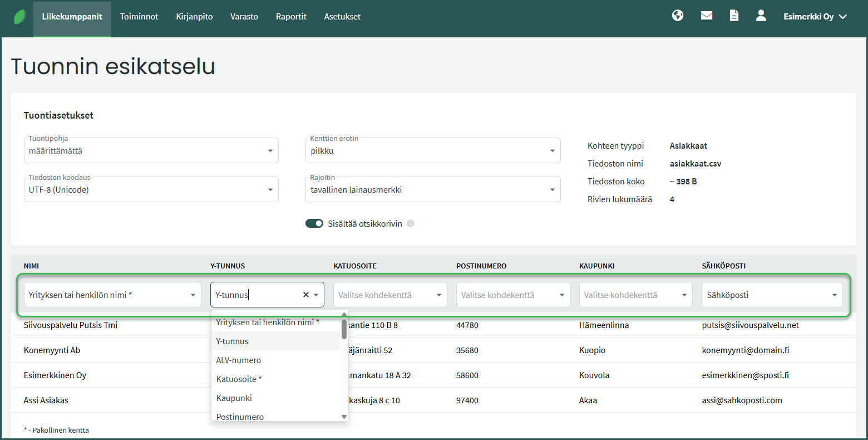Open the Tiedoston koodaus dropdown
This screenshot has height=440, width=868.
(x=151, y=190)
